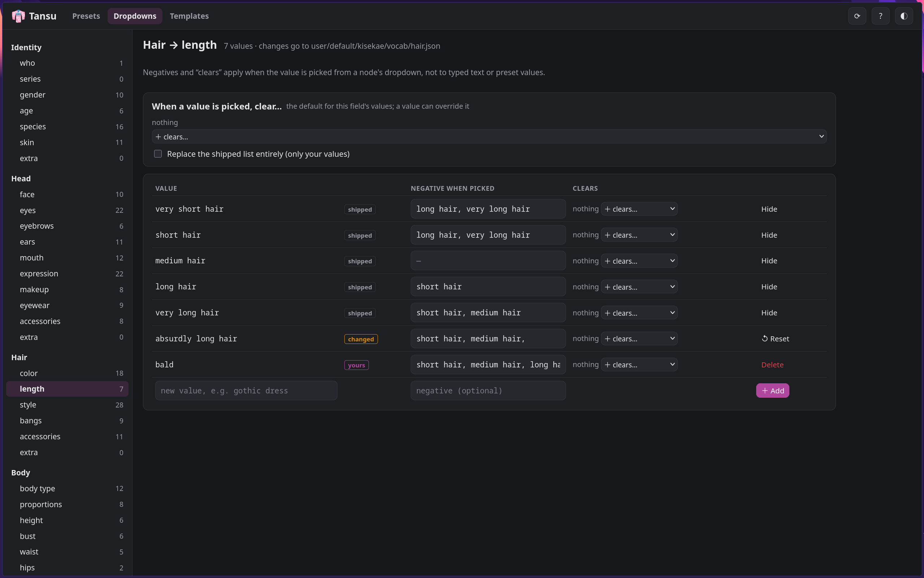
Task: Open 'proportions' in the sidebar
Action: click(x=67, y=505)
